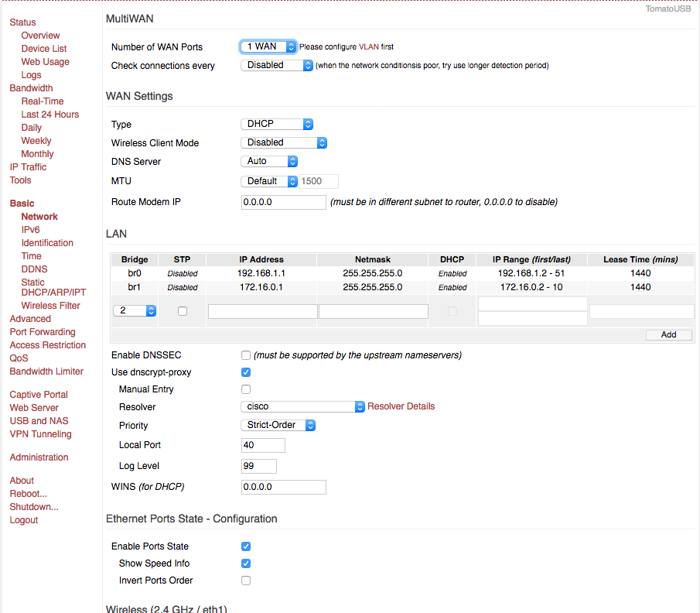This screenshot has height=613, width=700.
Task: Expand the Strict-Order Priority dropdown
Action: (x=277, y=424)
